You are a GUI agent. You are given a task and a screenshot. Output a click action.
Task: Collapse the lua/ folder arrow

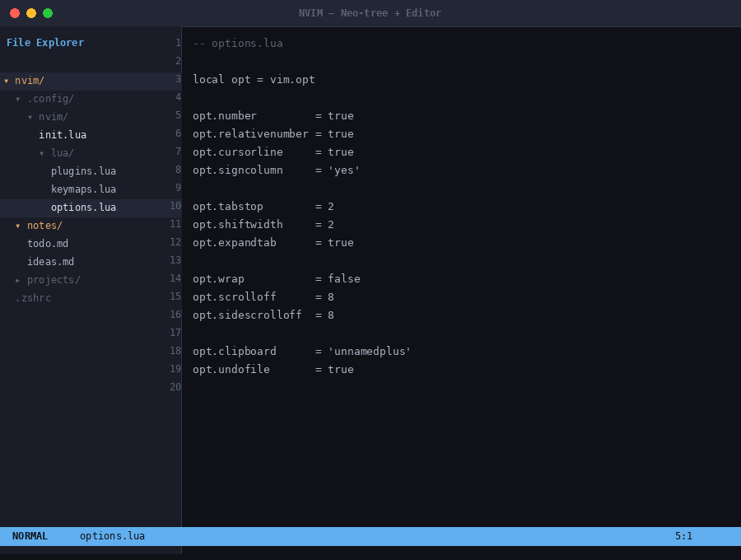42,153
